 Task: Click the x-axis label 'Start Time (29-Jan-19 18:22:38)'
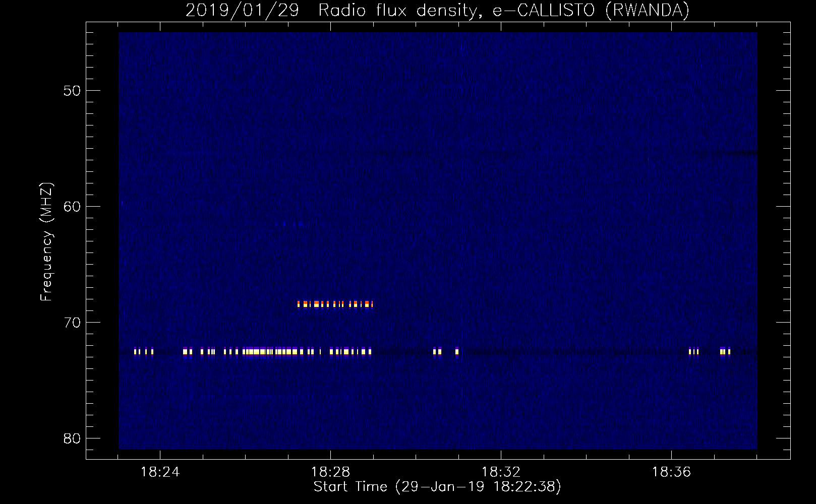pos(437,487)
